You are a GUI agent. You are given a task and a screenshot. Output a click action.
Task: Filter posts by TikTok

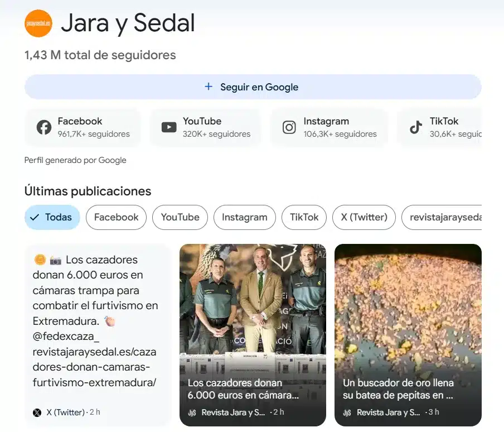click(x=304, y=217)
